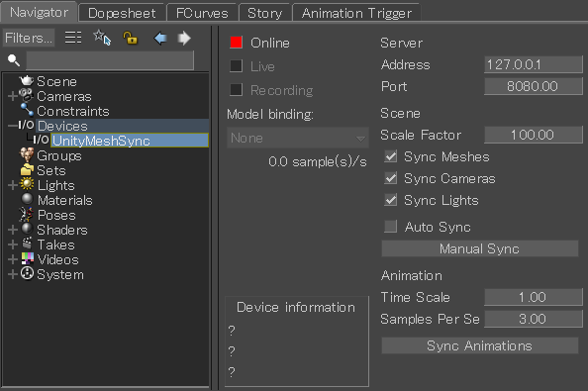Click the Filters button

tap(29, 38)
